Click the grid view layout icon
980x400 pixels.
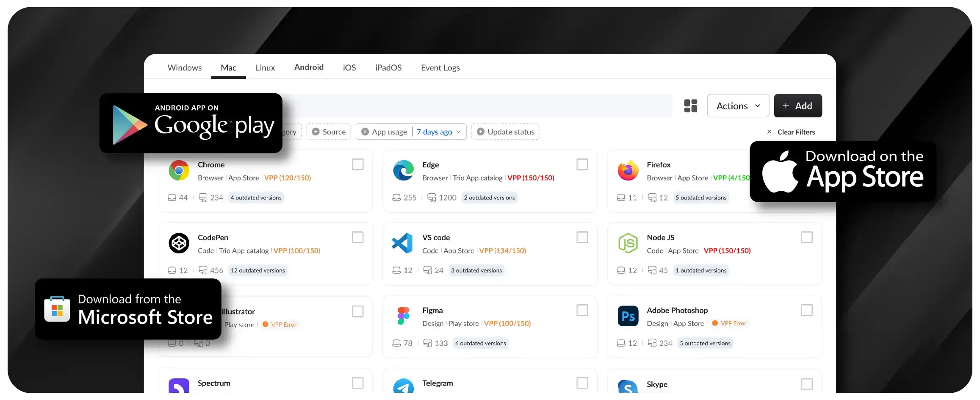tap(690, 106)
